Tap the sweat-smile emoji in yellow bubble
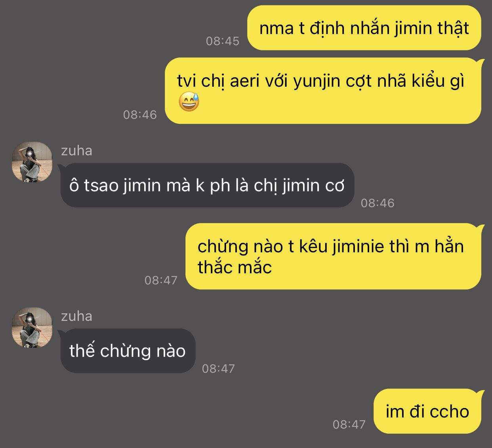Image resolution: width=492 pixels, height=448 pixels. tap(189, 101)
